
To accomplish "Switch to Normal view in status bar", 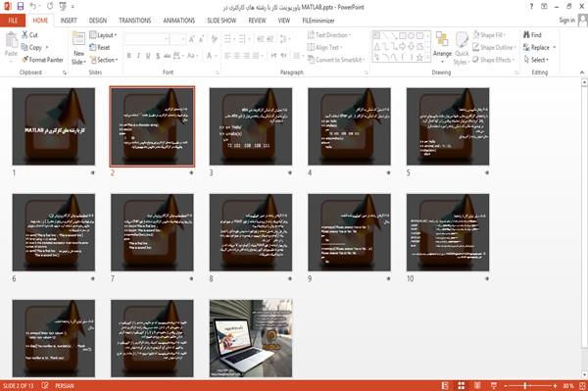I will 445,385.
